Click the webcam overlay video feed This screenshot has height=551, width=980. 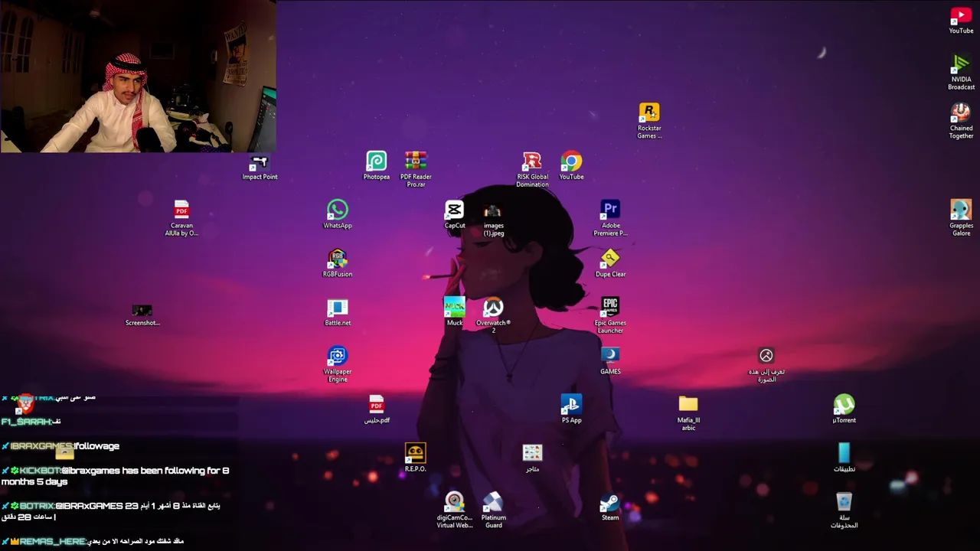[138, 77]
